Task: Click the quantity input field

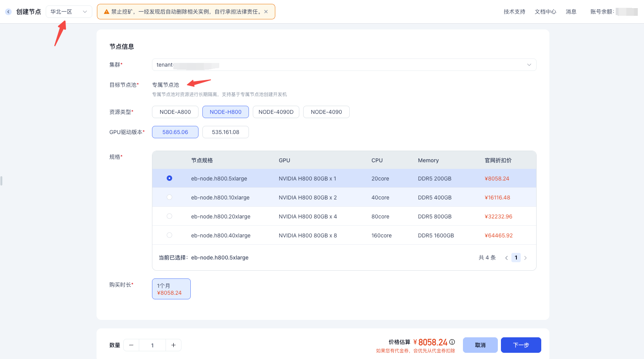Action: pyautogui.click(x=152, y=345)
